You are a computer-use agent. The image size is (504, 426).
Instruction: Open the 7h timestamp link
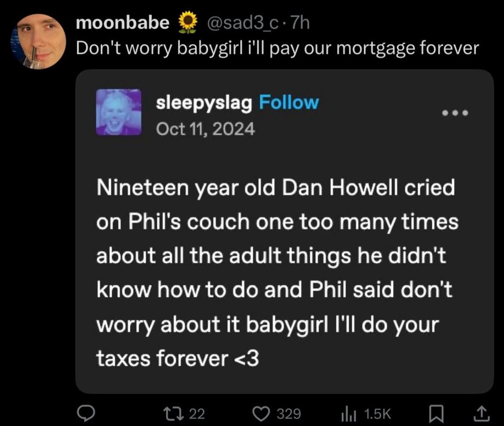(x=300, y=23)
